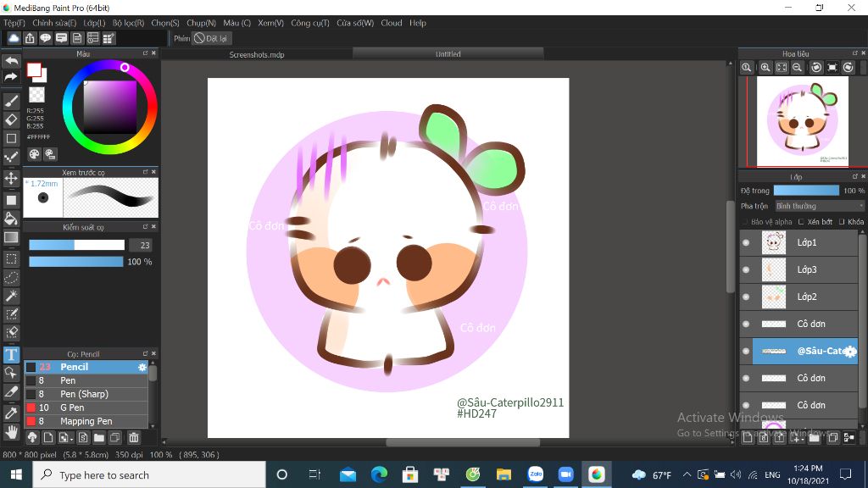Click the rotate-left icon in Navigator
Image resolution: width=868 pixels, height=488 pixels.
(816, 68)
